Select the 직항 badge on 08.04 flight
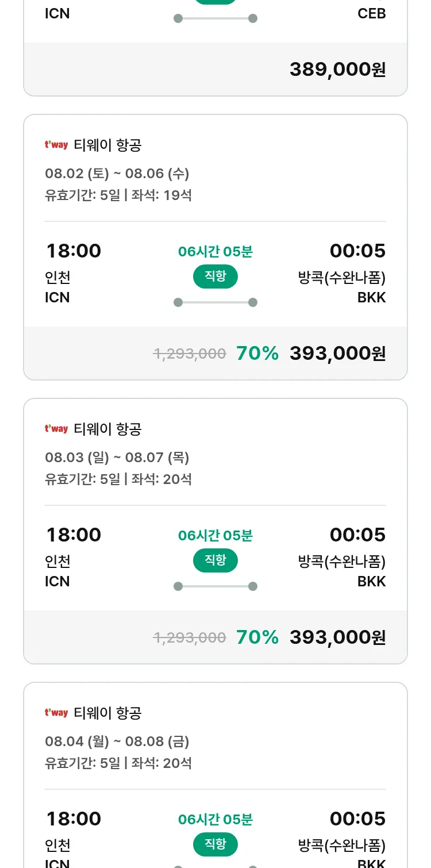 (x=215, y=844)
